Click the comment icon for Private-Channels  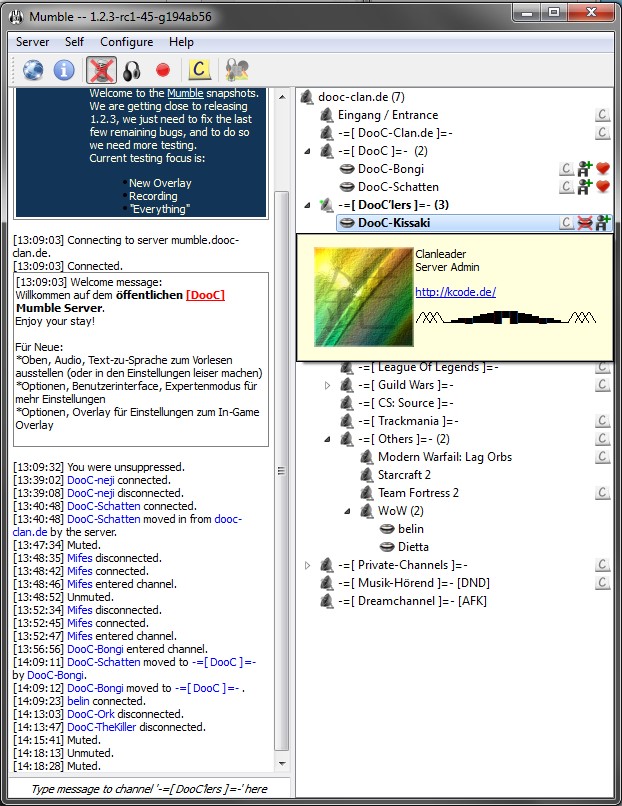(x=602, y=564)
